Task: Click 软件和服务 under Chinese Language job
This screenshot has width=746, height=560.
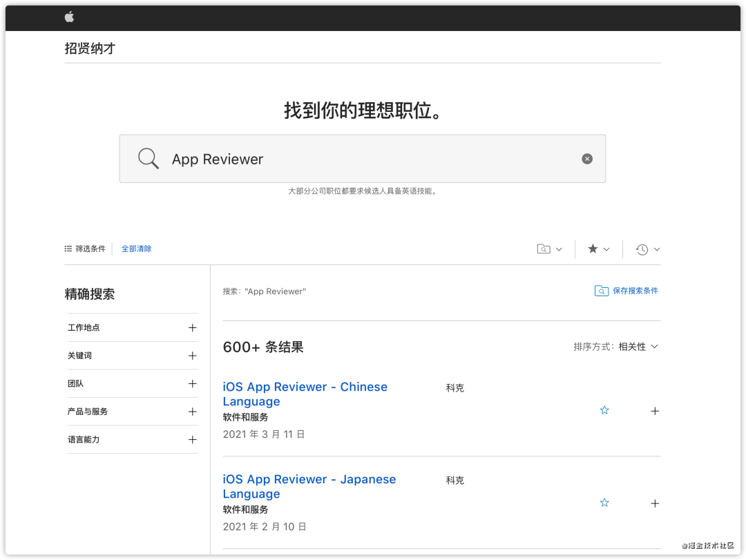Action: [x=245, y=417]
